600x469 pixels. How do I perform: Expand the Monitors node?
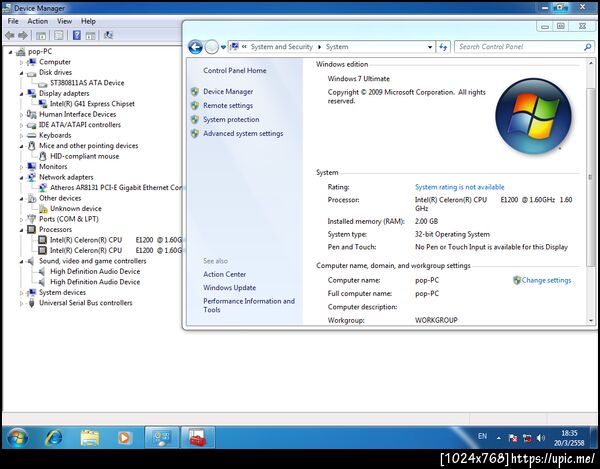click(21, 167)
